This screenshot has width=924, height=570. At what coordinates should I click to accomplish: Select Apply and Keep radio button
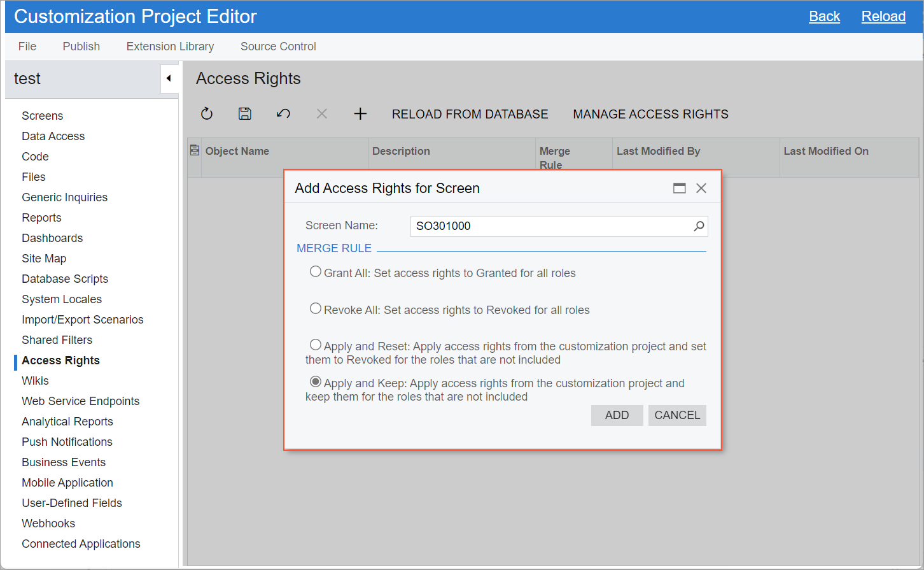click(316, 382)
